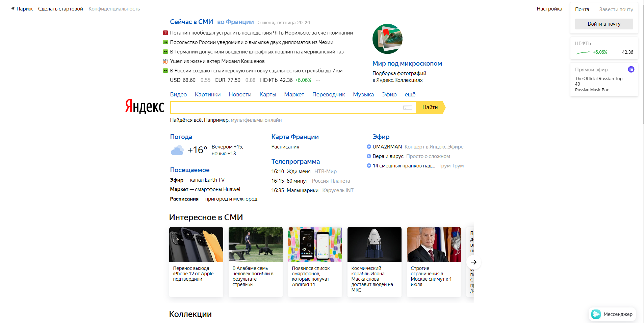Viewport: 644px width, 323px height.
Task: Open Илон Маск spaceship news card
Action: coord(375,262)
